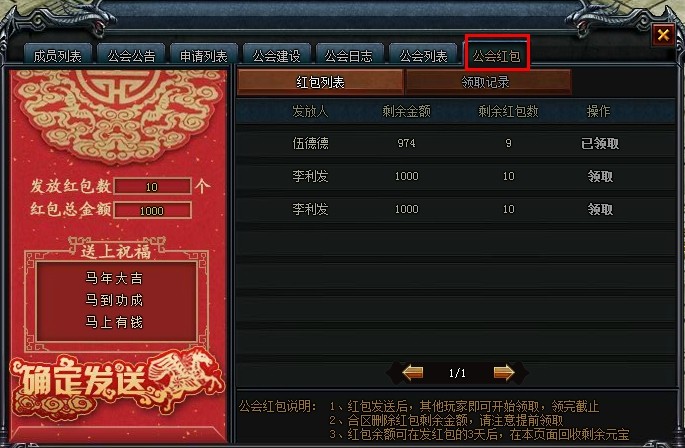Select the highlighted 公会红包 tab

(x=497, y=56)
